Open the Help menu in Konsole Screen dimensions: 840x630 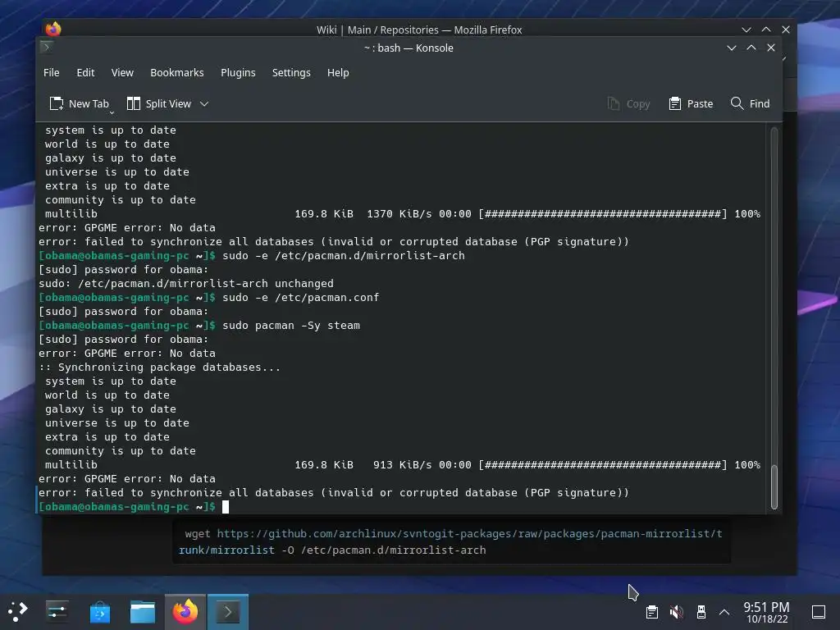point(338,72)
